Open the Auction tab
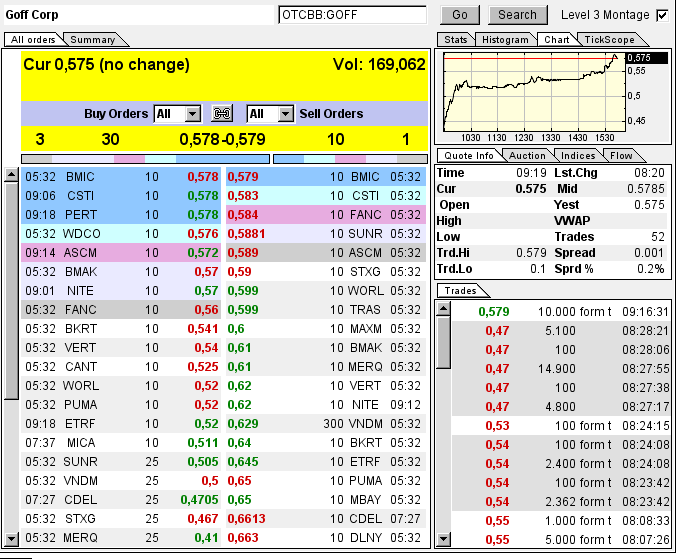 tap(527, 156)
